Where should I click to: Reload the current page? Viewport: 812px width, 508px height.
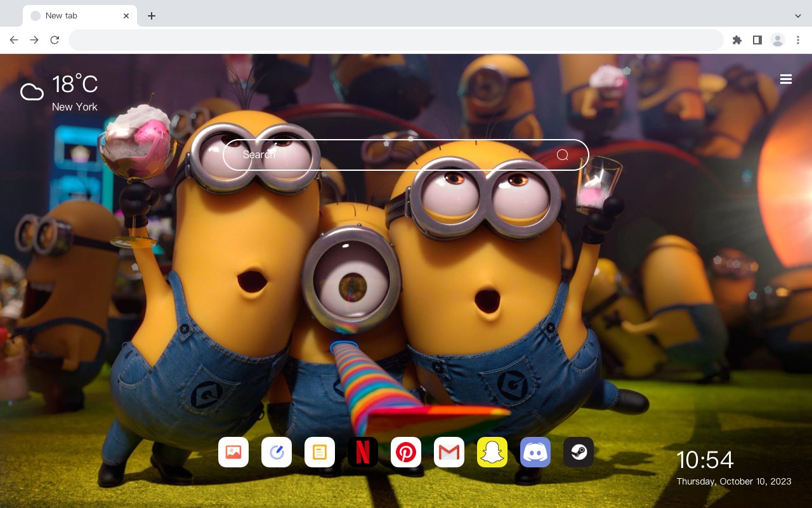coord(55,40)
